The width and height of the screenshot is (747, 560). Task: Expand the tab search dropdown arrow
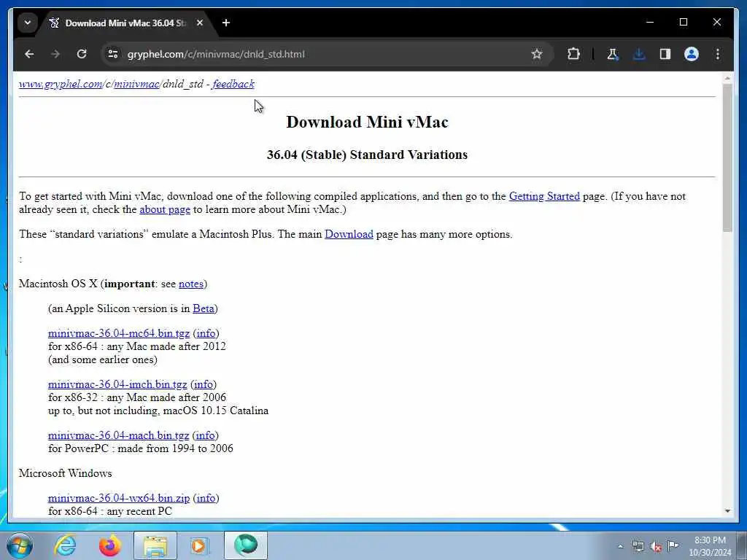coord(28,23)
